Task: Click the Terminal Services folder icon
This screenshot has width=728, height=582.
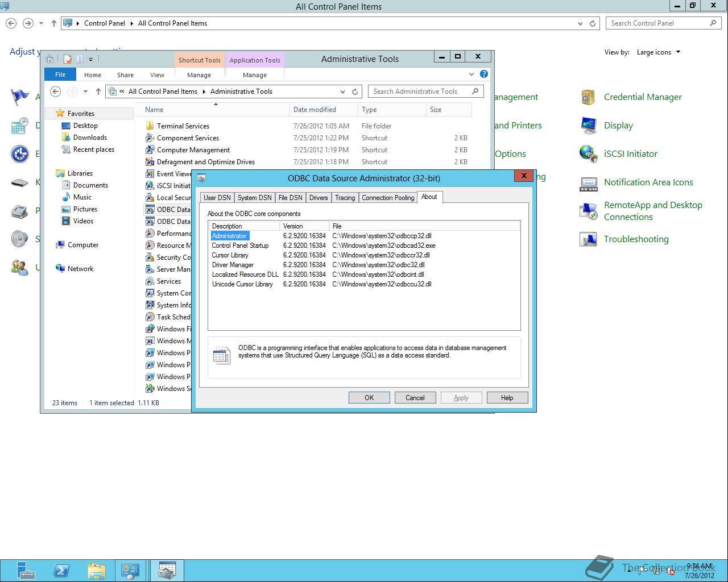Action: [x=150, y=126]
